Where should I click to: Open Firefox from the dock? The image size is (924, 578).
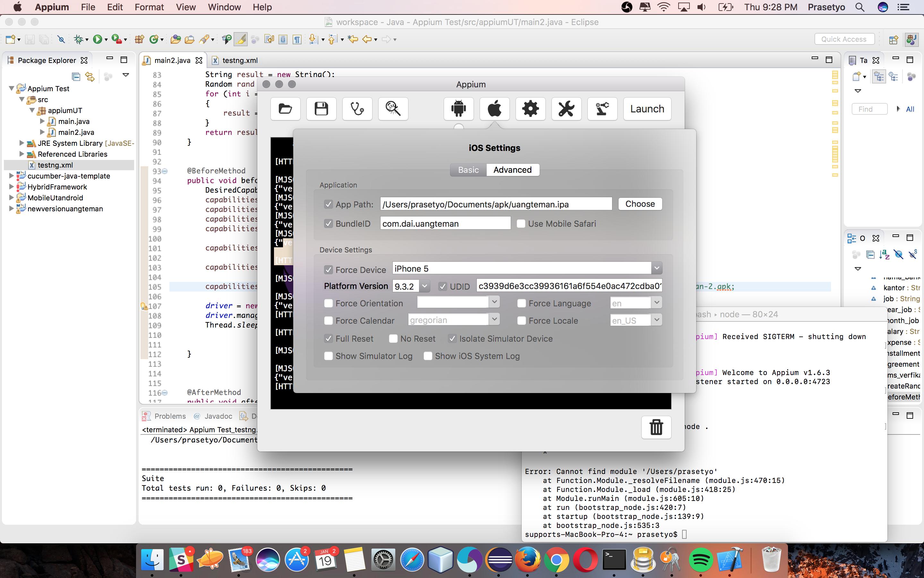click(x=528, y=560)
